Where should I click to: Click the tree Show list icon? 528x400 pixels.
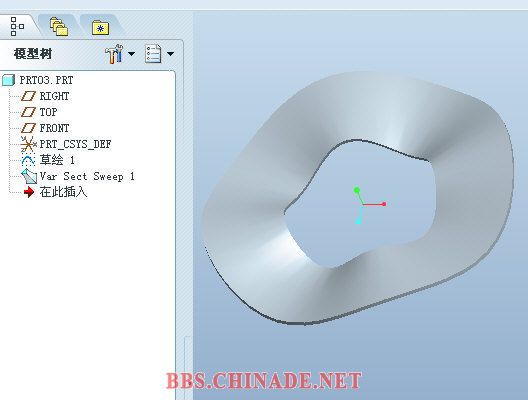click(153, 54)
